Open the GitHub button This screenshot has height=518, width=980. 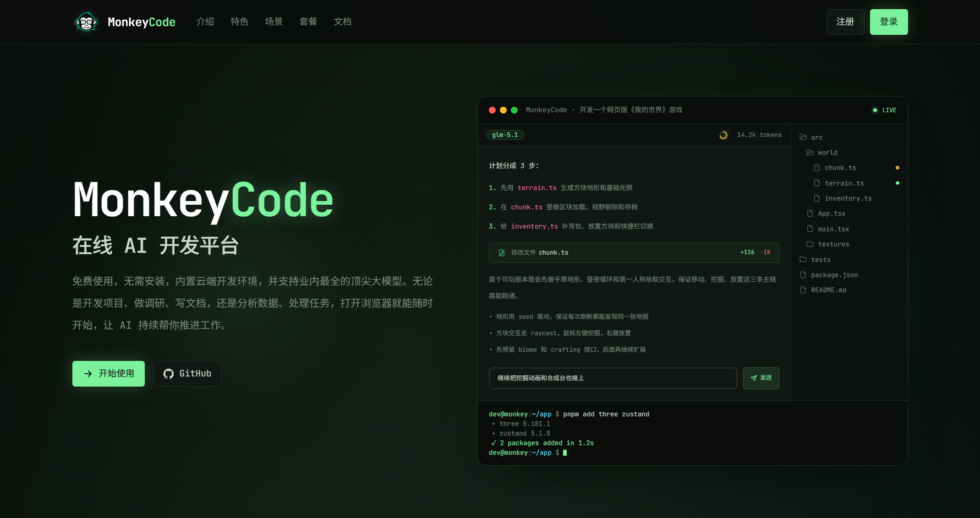187,374
